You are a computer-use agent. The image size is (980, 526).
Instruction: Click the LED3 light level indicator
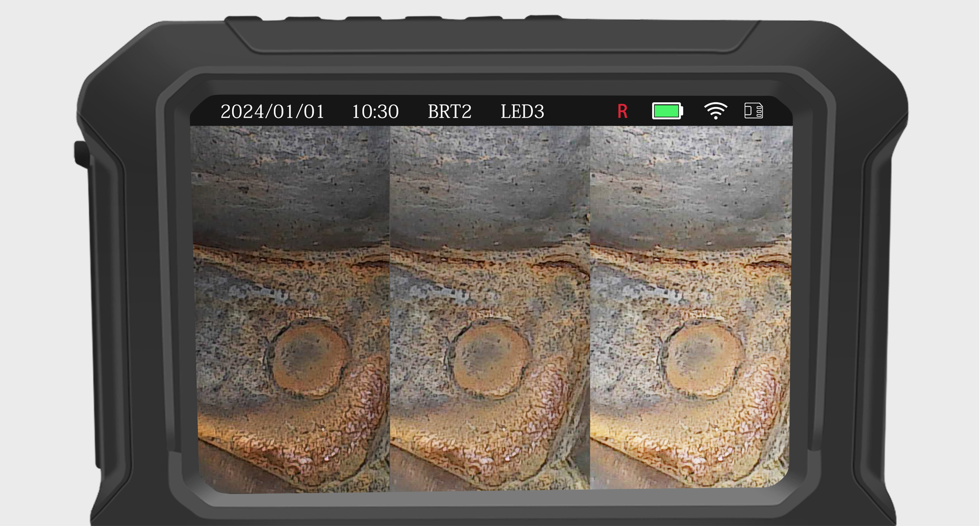point(522,112)
